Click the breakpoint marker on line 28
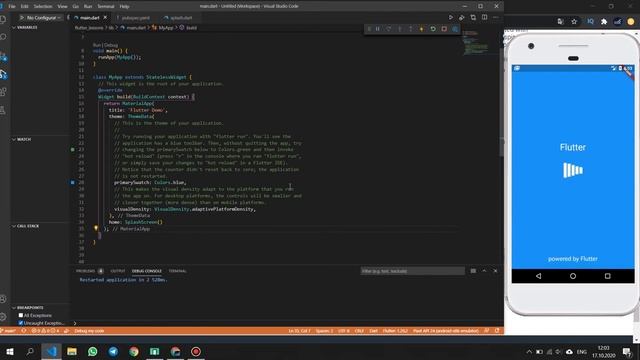 [73, 182]
